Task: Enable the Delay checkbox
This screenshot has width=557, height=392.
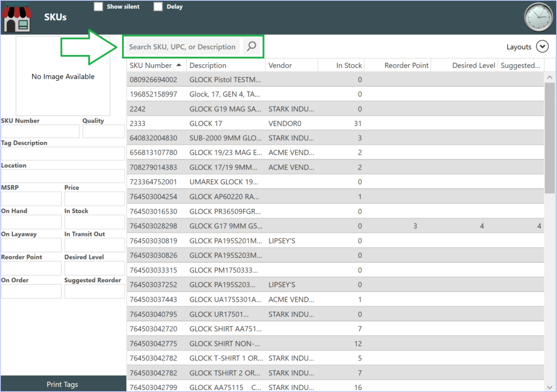Action: point(158,7)
